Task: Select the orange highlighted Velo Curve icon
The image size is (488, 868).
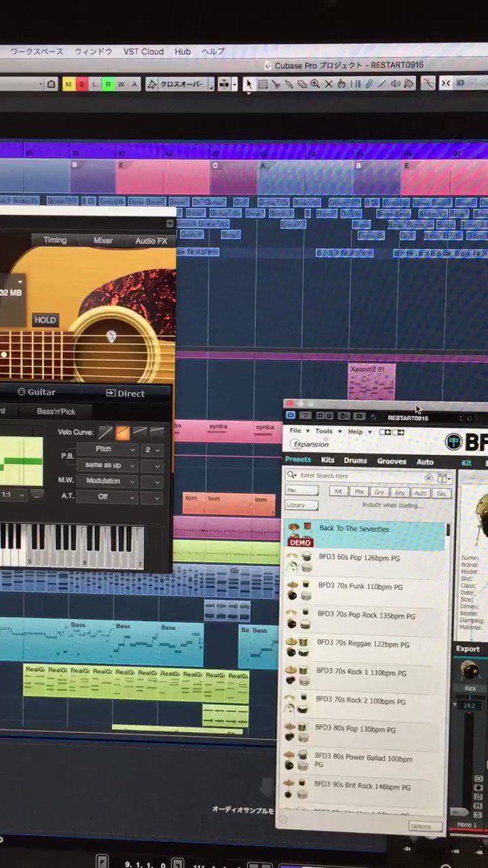Action: coord(122,433)
